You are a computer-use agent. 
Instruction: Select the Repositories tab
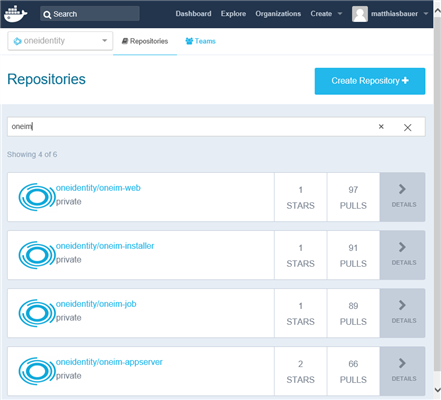click(x=145, y=41)
